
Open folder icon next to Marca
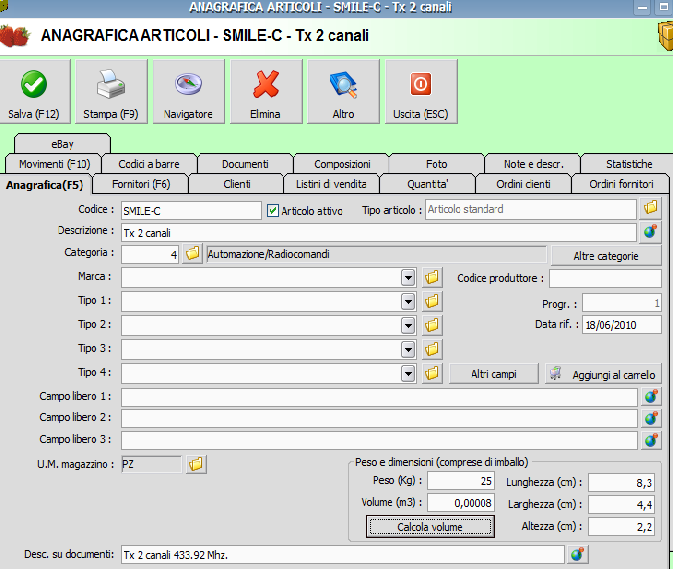(432, 277)
